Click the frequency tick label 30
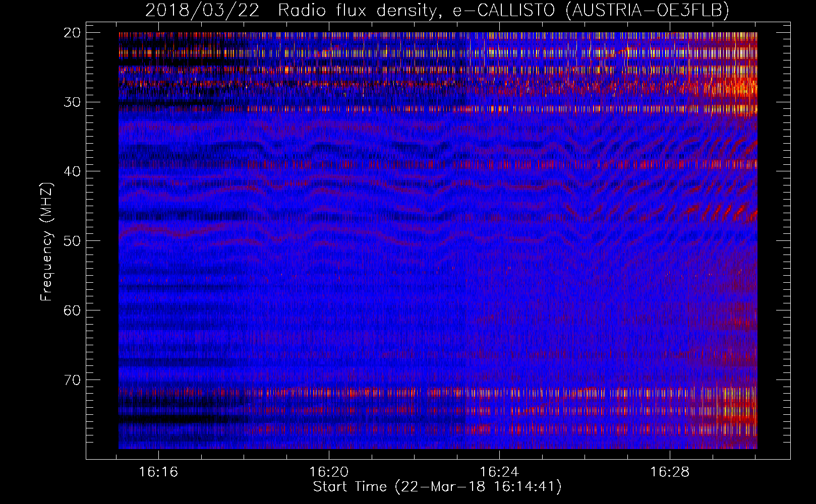 (72, 102)
